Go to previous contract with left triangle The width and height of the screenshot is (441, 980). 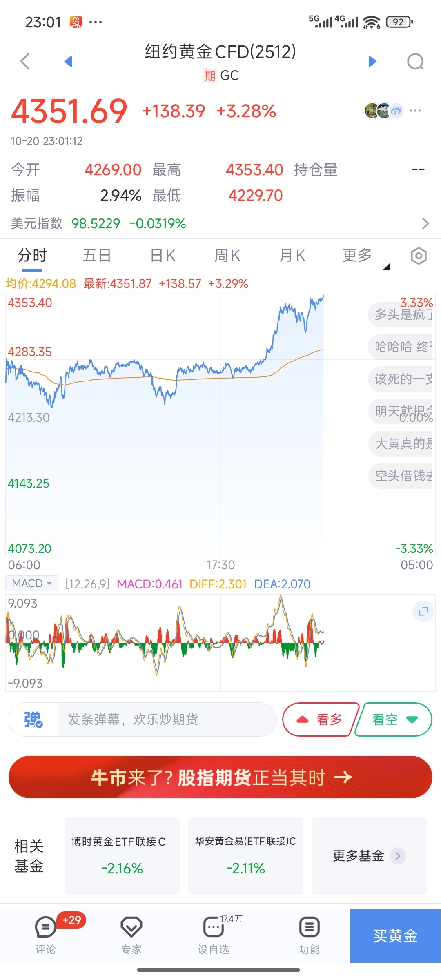pos(68,62)
